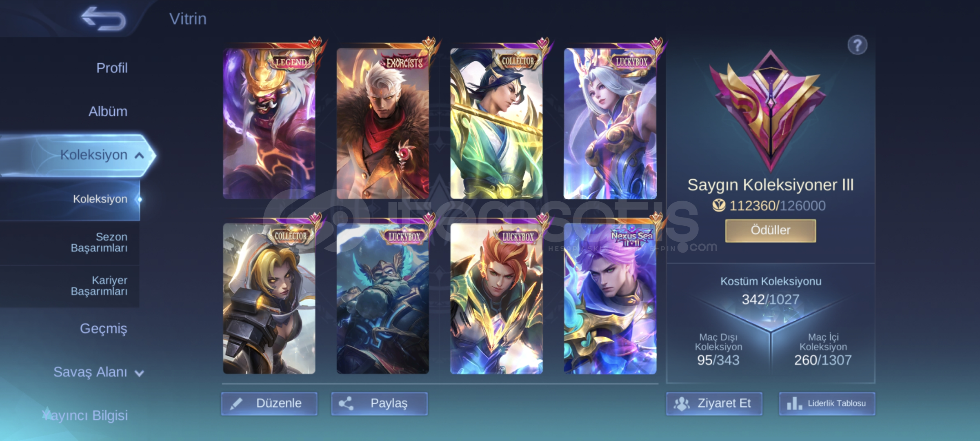This screenshot has width=980, height=441.
Task: Select Kariyer Başarımları submenu item
Action: [x=99, y=286]
